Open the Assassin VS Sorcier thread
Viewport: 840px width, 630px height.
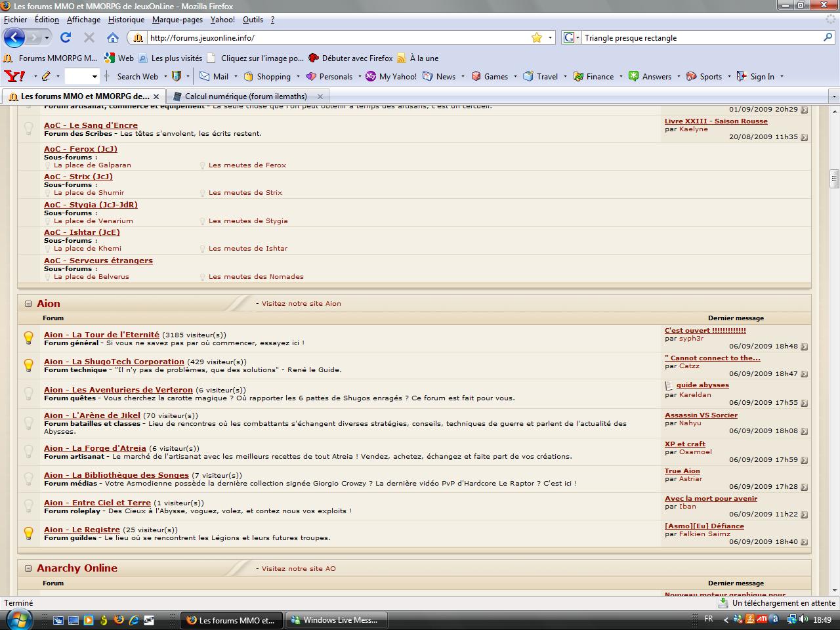701,415
